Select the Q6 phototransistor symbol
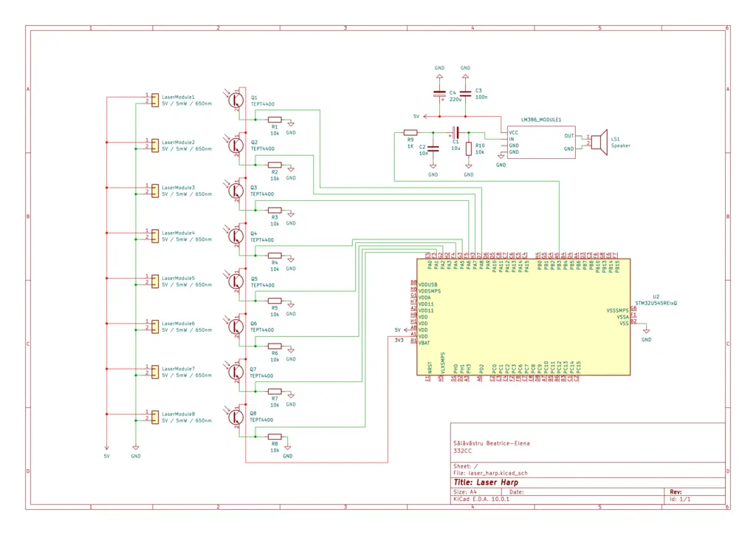The image size is (756, 535). point(236,327)
